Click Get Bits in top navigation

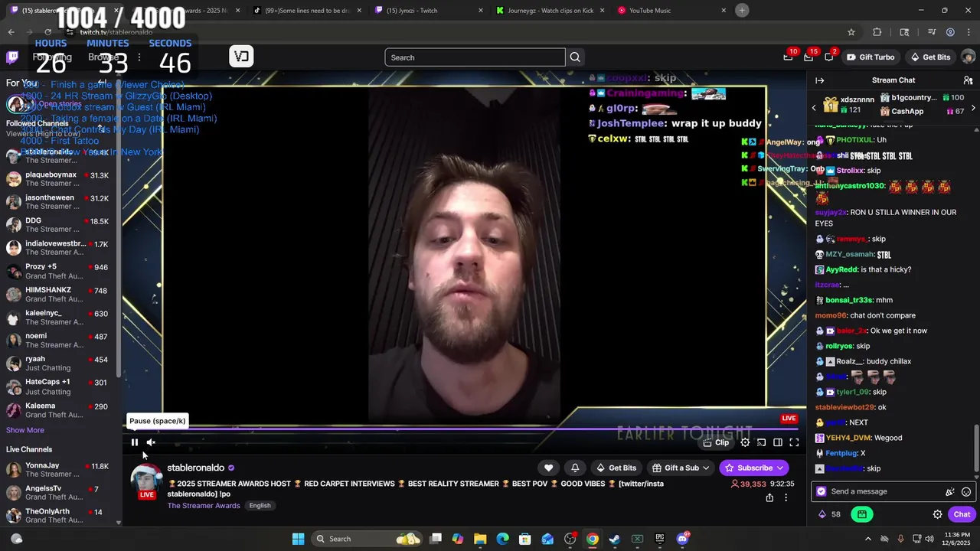(930, 57)
